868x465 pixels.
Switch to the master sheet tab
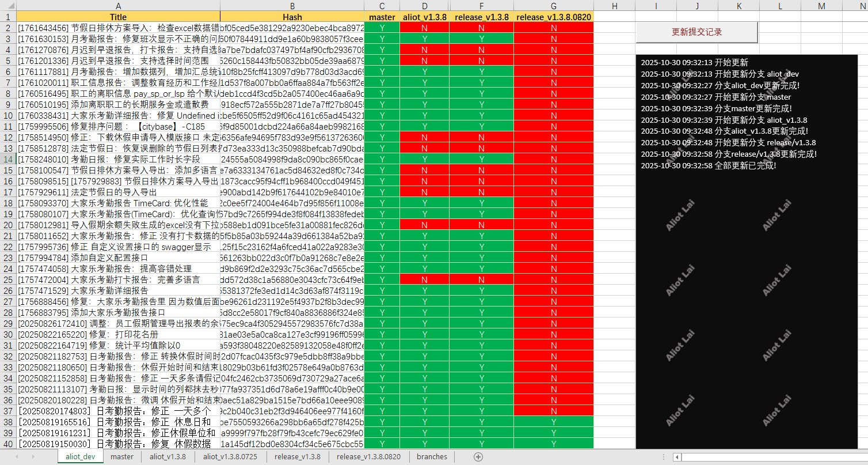pyautogui.click(x=122, y=457)
